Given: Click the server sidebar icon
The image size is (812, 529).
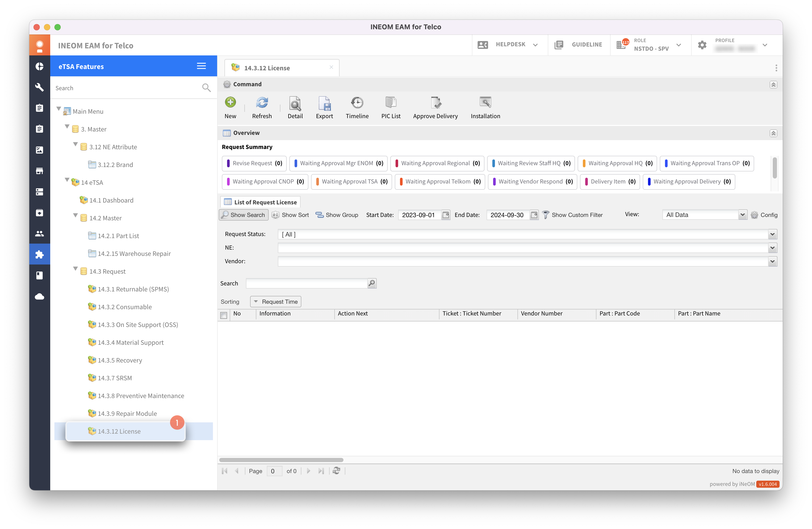Looking at the screenshot, I should (40, 192).
